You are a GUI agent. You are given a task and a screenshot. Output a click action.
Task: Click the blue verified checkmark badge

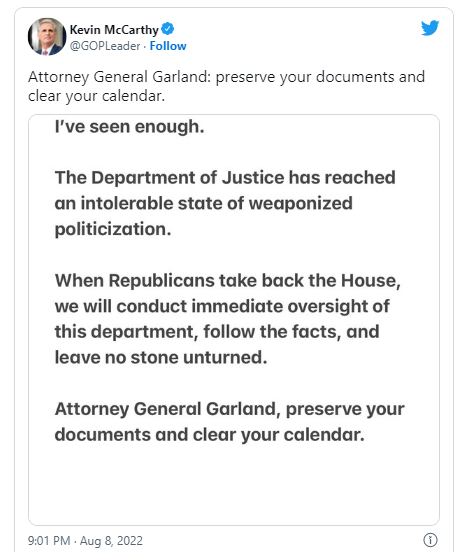pos(168,29)
